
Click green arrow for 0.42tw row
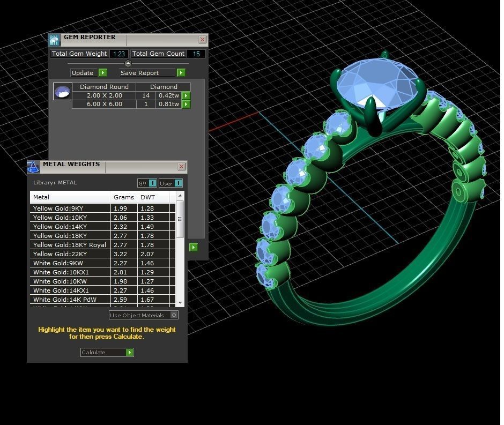[x=186, y=96]
